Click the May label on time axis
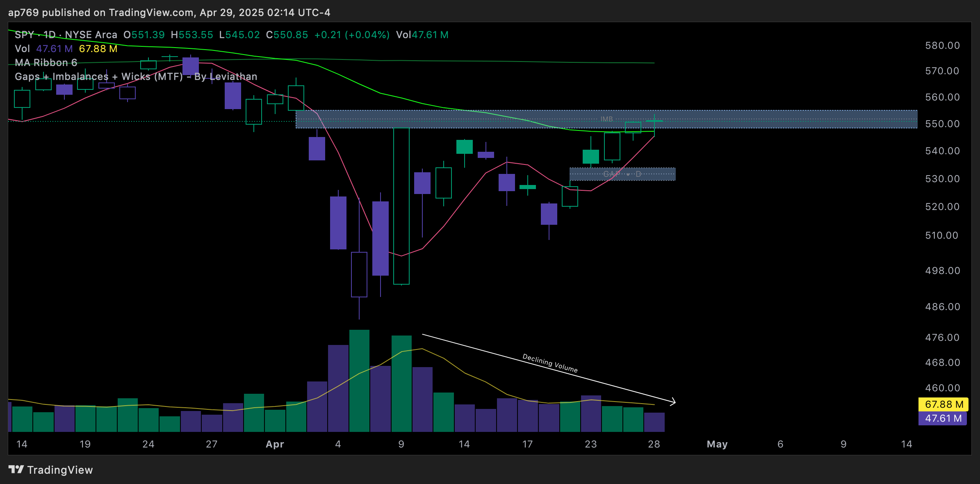 717,444
